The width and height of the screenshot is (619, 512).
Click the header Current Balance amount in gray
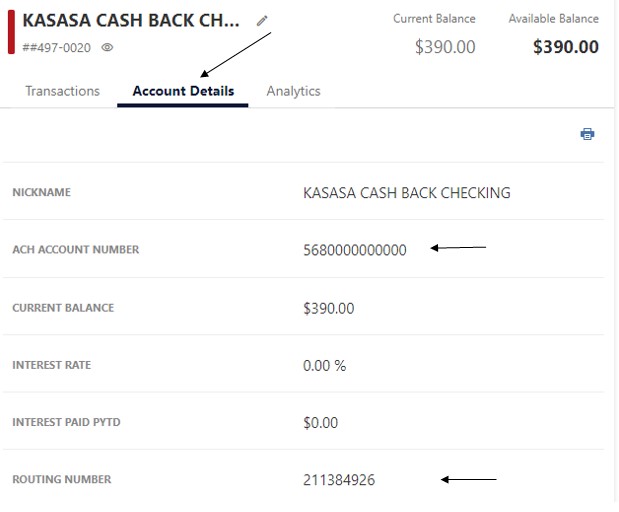point(445,47)
